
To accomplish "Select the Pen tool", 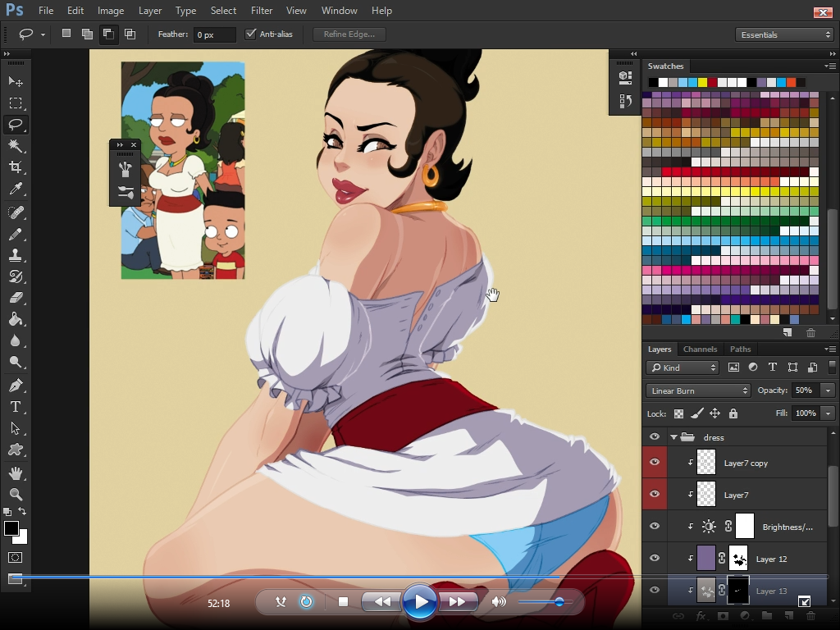I will click(x=16, y=385).
